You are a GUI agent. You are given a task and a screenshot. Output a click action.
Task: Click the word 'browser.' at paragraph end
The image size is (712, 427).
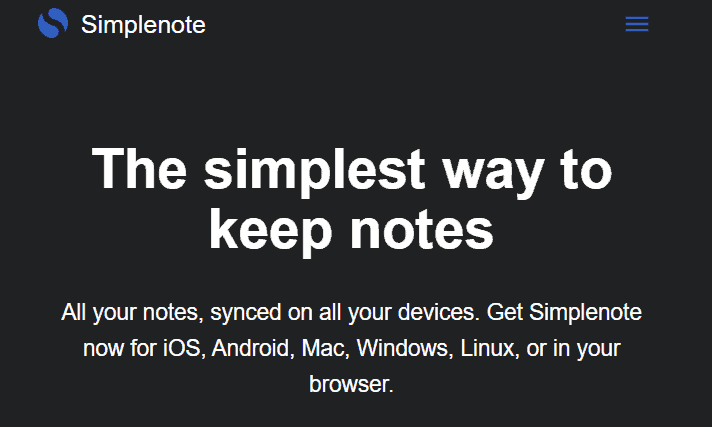coord(351,384)
